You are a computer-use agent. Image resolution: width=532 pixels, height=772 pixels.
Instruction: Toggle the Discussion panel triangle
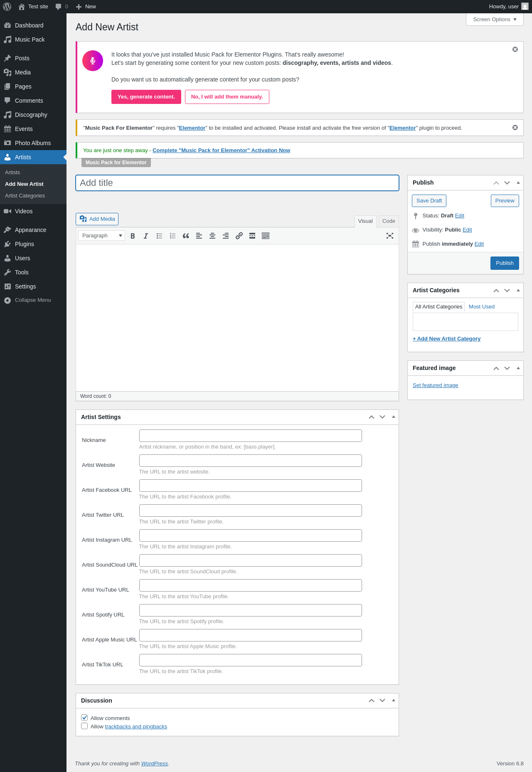[393, 700]
